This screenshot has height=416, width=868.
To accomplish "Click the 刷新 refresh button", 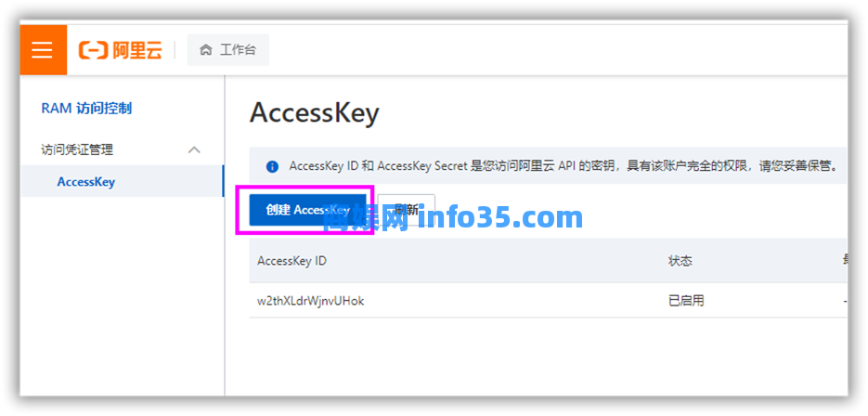I will 407,210.
